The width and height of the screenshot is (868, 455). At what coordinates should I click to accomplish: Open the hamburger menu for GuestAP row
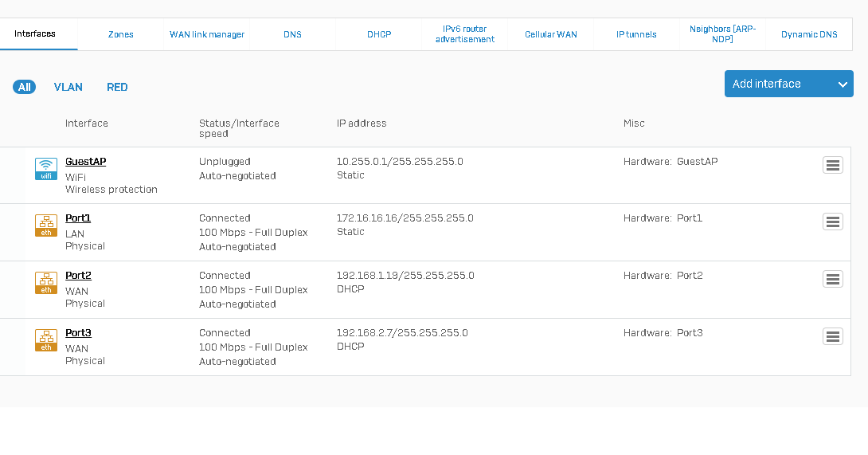coord(833,165)
